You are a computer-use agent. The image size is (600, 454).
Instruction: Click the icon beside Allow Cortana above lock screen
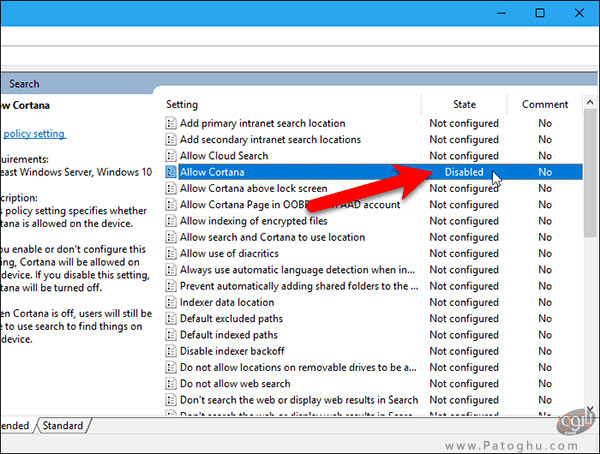coord(171,188)
